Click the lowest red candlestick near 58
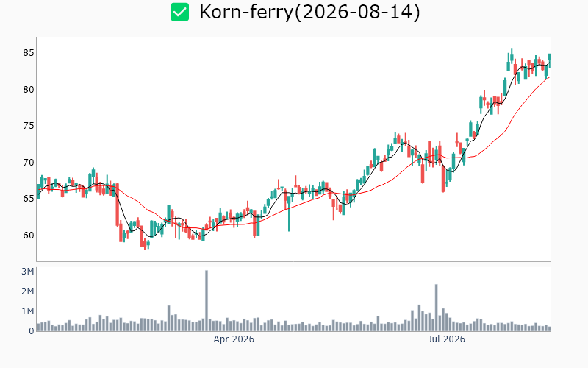Screen dimensions: 588x368 pyautogui.click(x=145, y=244)
